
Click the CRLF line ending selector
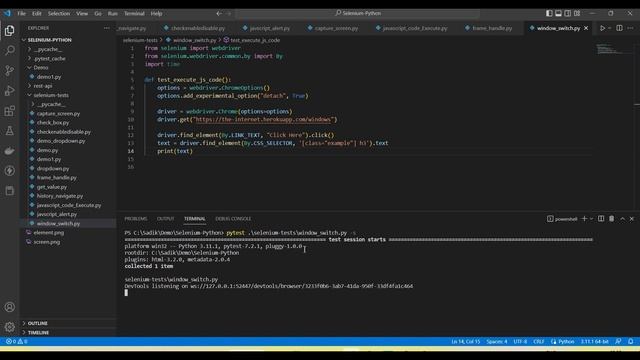[539, 341]
